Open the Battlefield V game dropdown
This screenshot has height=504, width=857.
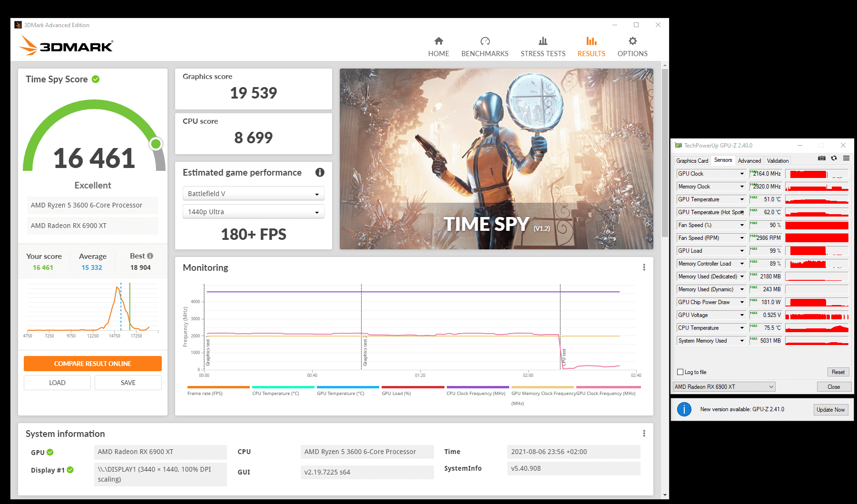click(254, 194)
